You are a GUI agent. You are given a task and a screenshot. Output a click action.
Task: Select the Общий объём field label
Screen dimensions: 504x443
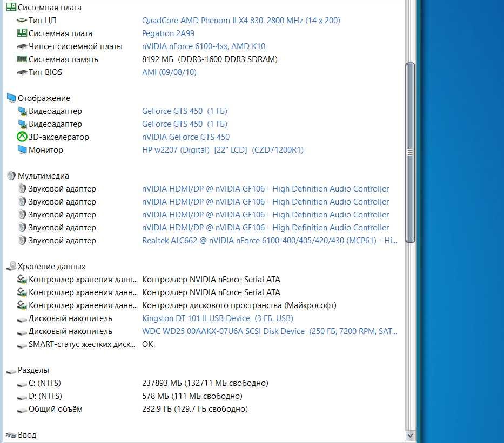(55, 409)
